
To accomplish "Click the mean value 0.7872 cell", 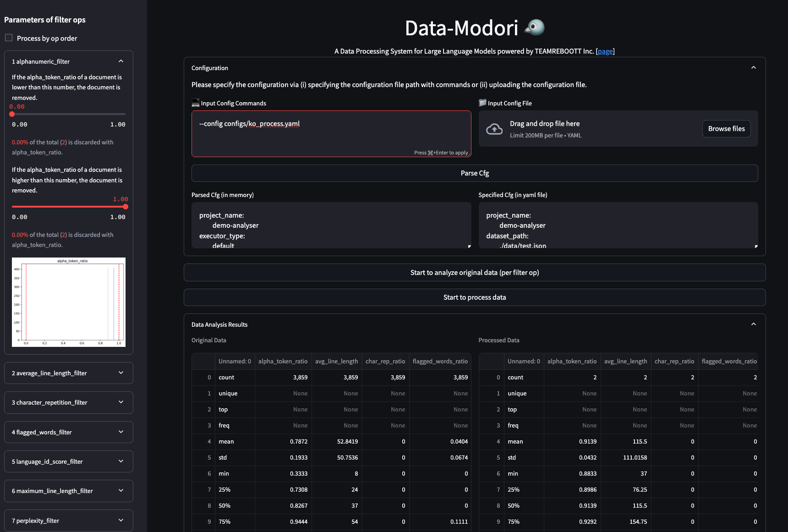I will click(283, 442).
